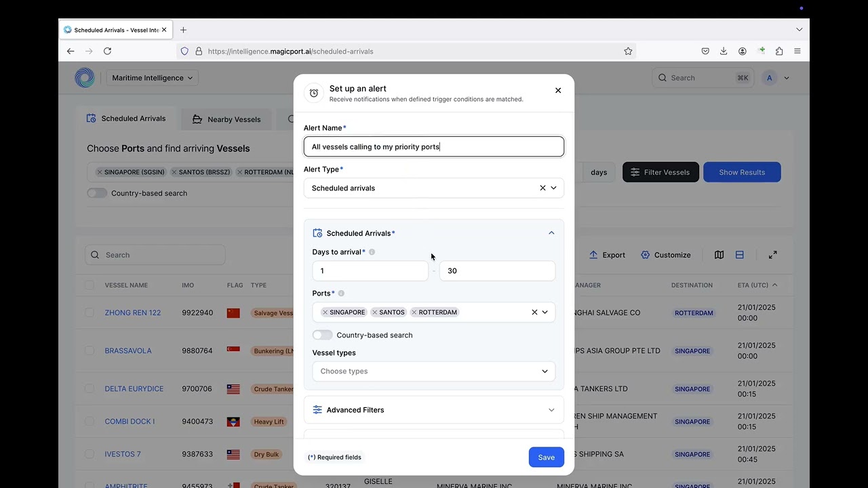
Task: Open the list all tabs dropdown arrow
Action: pos(800,30)
